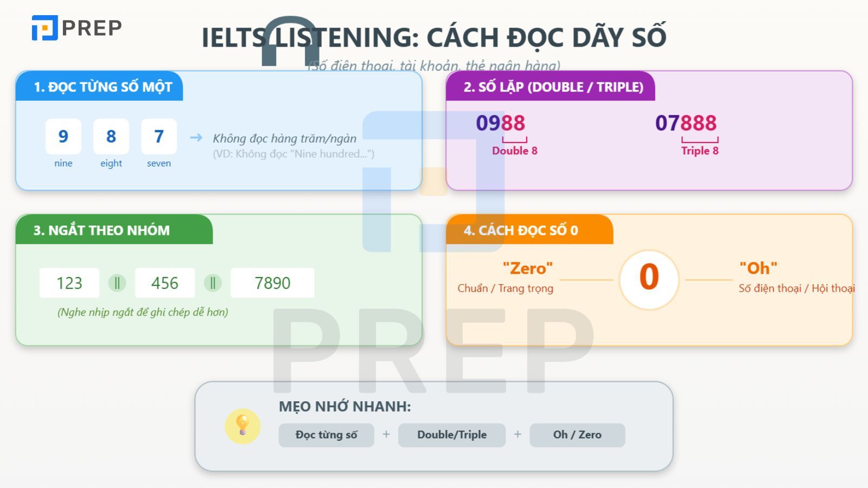Click the lightbulb tip icon
The height and width of the screenshot is (488, 868).
[x=242, y=426]
